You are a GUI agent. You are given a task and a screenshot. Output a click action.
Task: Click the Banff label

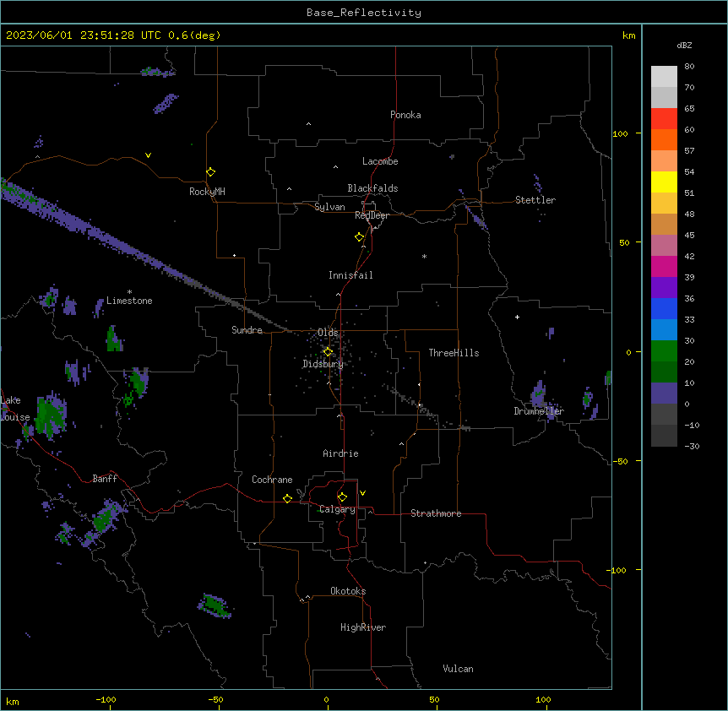pyautogui.click(x=105, y=479)
